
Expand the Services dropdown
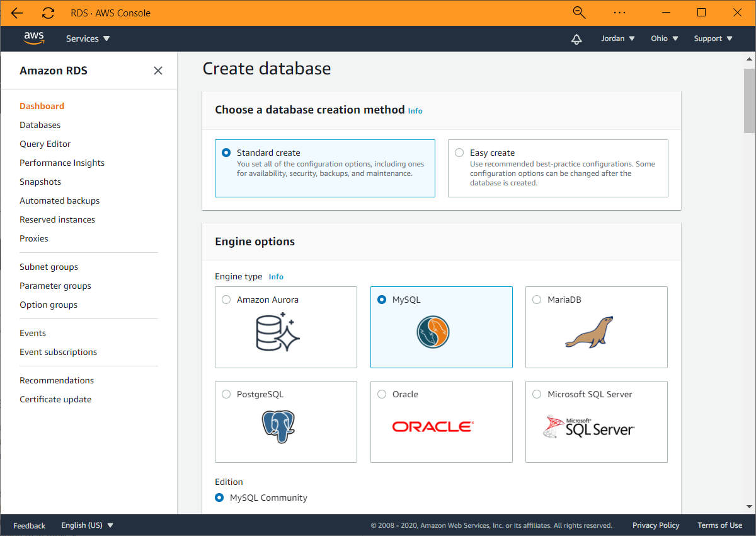point(88,38)
